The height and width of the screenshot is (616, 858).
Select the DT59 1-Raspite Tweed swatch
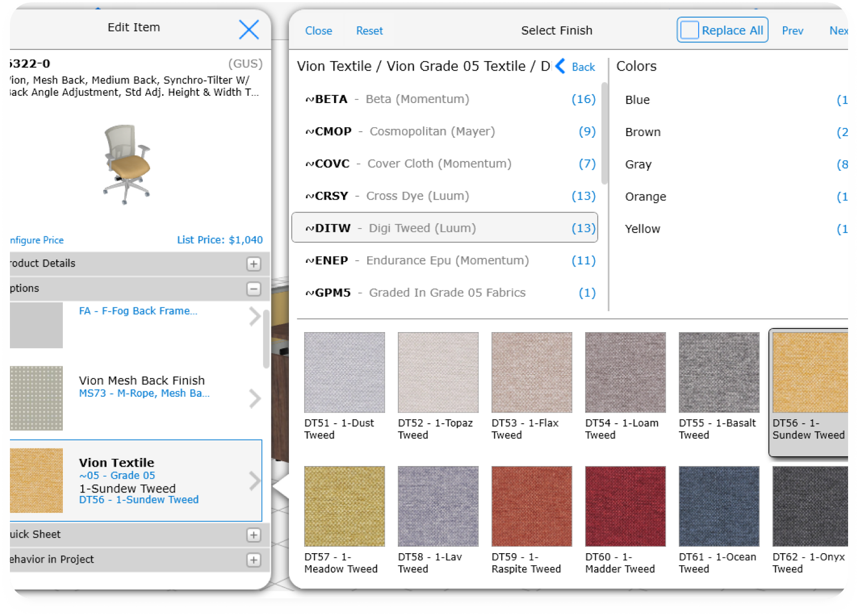tap(532, 506)
